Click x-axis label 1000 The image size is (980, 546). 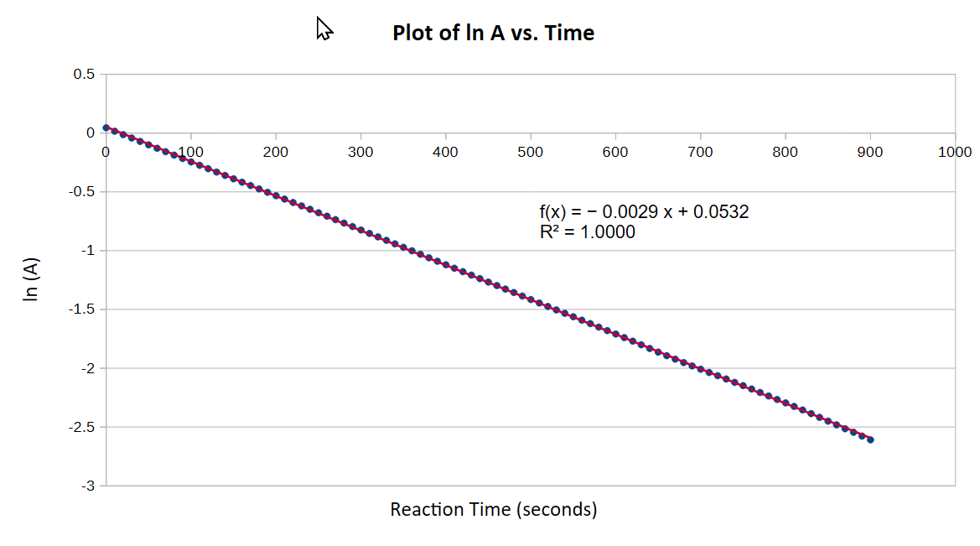[955, 152]
